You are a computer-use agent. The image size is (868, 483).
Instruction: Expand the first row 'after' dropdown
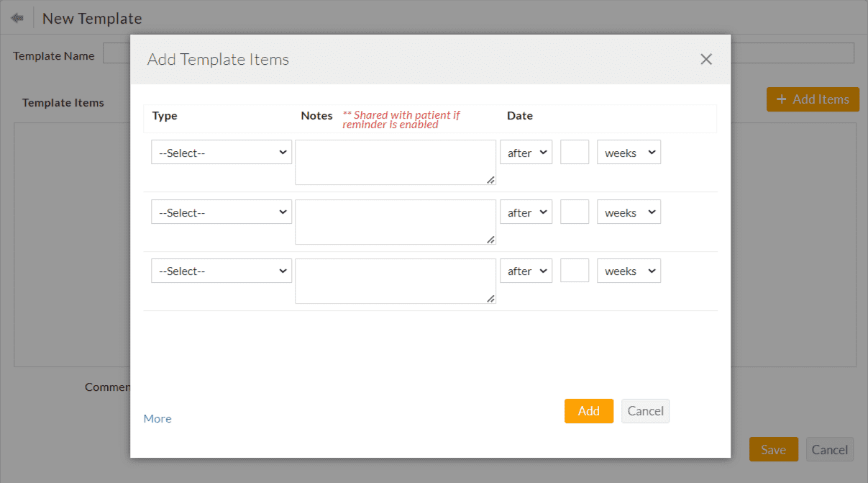(x=526, y=153)
